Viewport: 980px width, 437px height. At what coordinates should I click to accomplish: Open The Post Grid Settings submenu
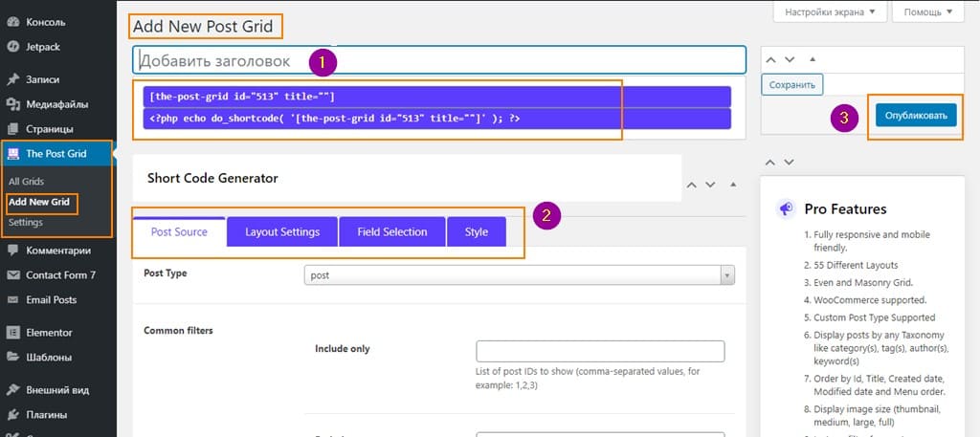26,222
